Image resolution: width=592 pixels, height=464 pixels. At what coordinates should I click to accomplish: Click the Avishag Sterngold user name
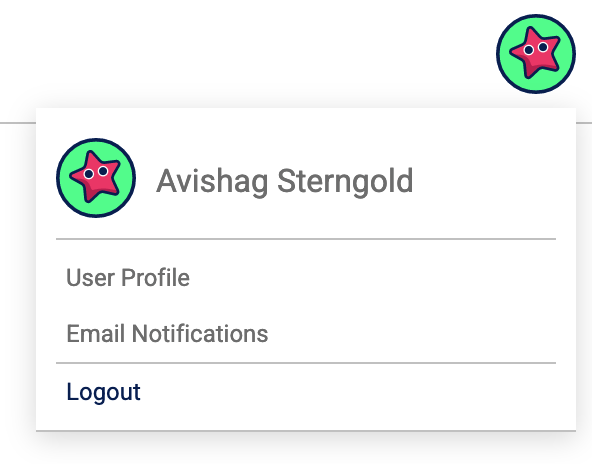[285, 182]
